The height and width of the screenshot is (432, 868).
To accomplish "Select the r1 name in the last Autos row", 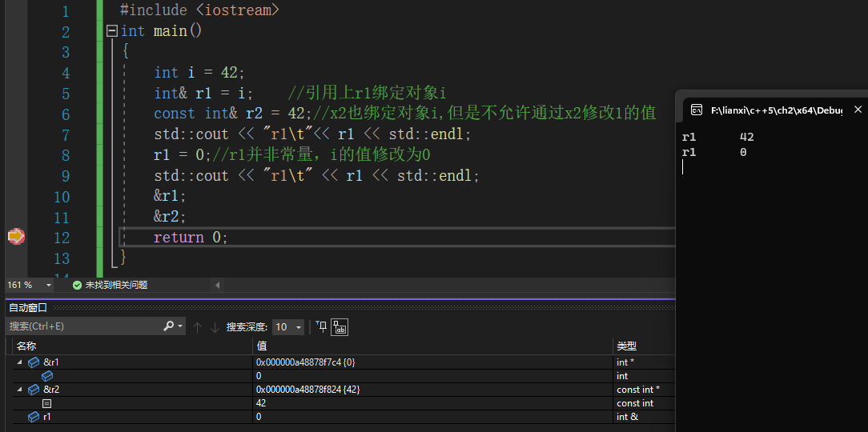I will pyautogui.click(x=47, y=417).
